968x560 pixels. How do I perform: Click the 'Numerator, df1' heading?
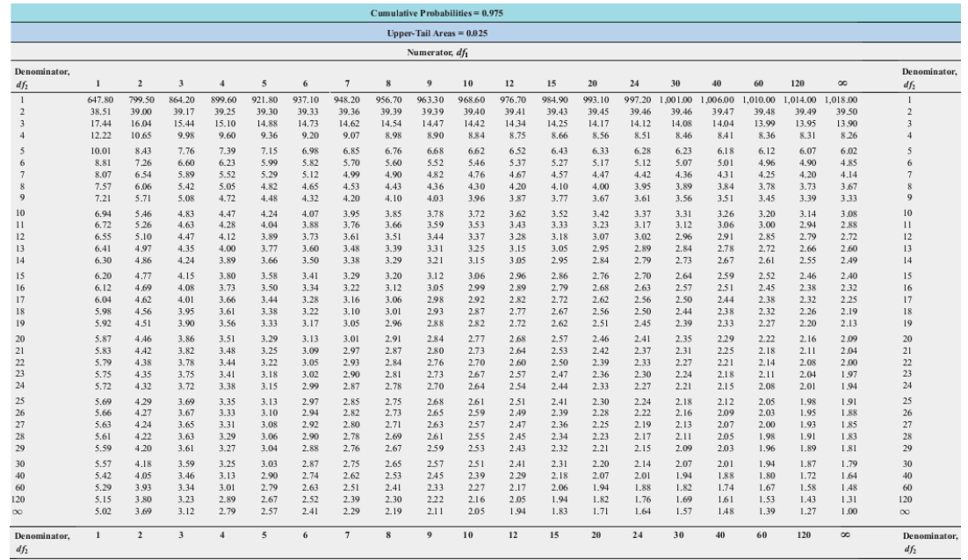(x=437, y=53)
